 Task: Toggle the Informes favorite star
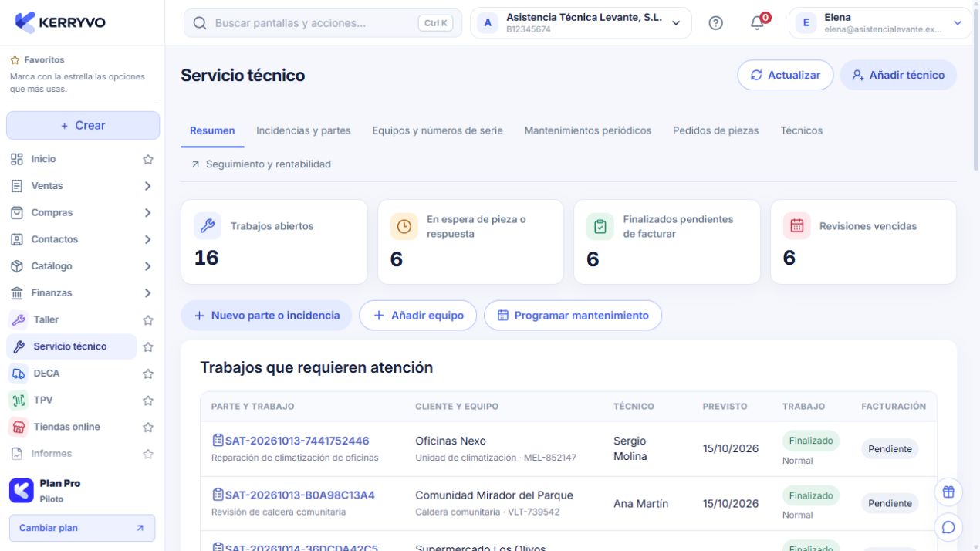(148, 454)
